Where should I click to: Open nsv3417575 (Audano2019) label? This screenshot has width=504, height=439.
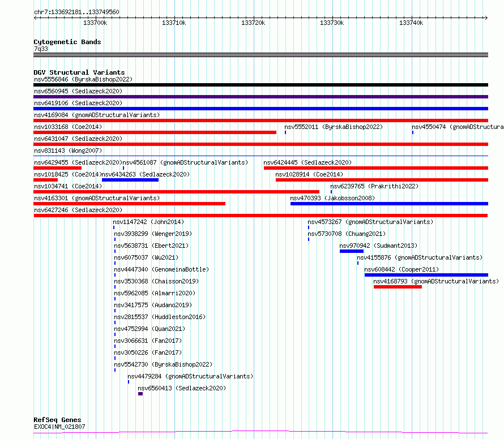tap(153, 305)
